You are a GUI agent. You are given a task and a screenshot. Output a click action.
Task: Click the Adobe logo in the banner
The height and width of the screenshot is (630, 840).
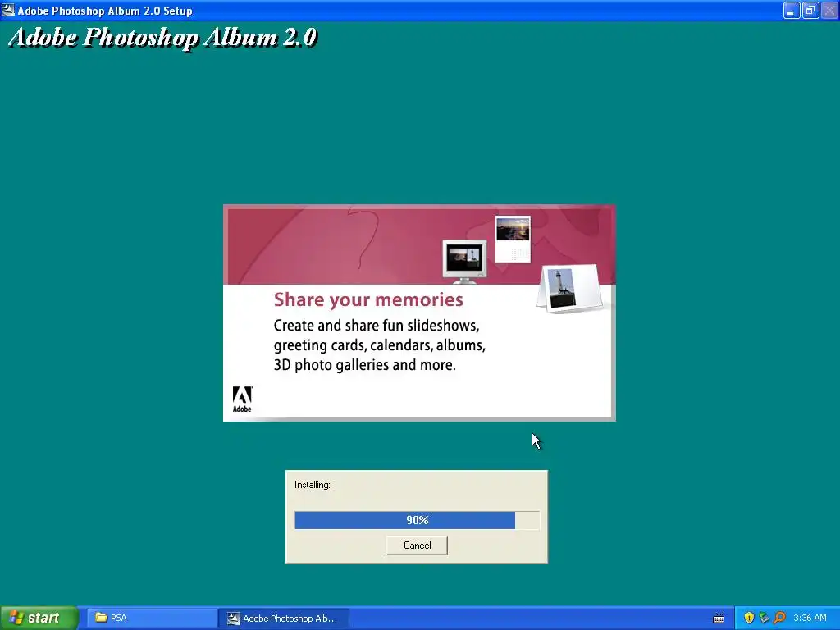pos(242,399)
